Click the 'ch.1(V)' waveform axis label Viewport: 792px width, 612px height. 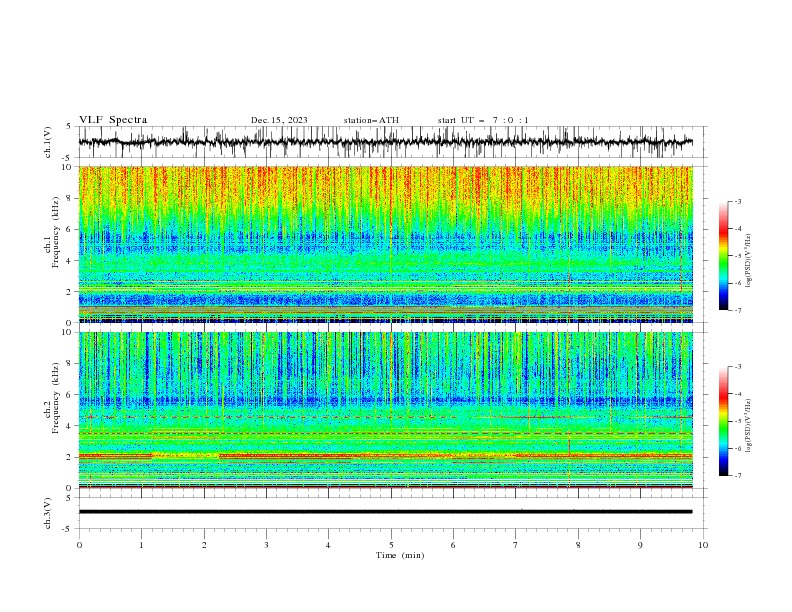48,142
